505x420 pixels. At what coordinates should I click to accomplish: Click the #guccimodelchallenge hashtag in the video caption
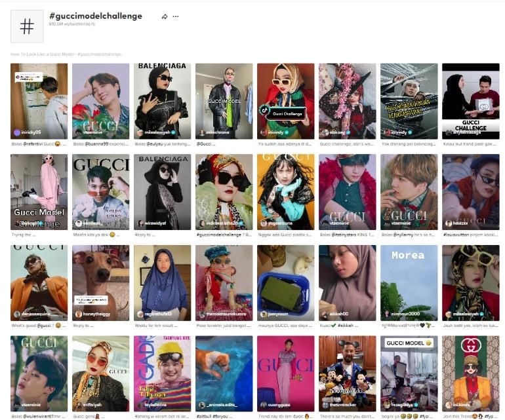(218, 235)
